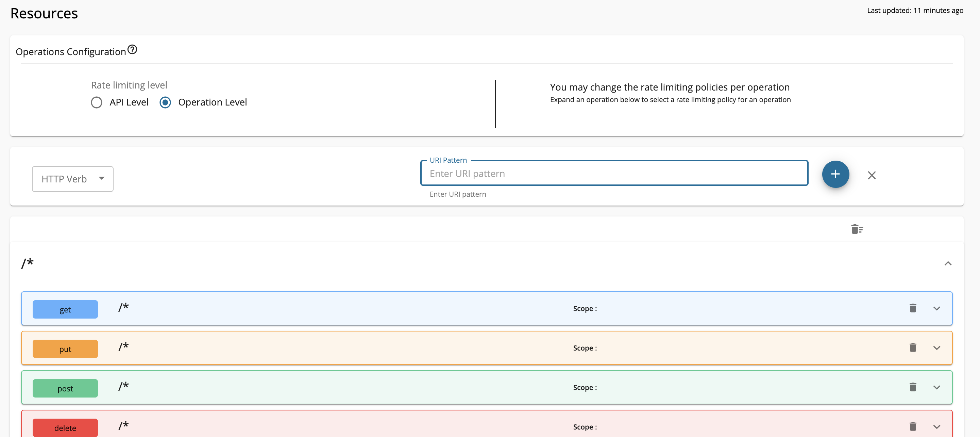The height and width of the screenshot is (437, 980).
Task: Select the API Level rate limiting radio button
Action: click(97, 102)
